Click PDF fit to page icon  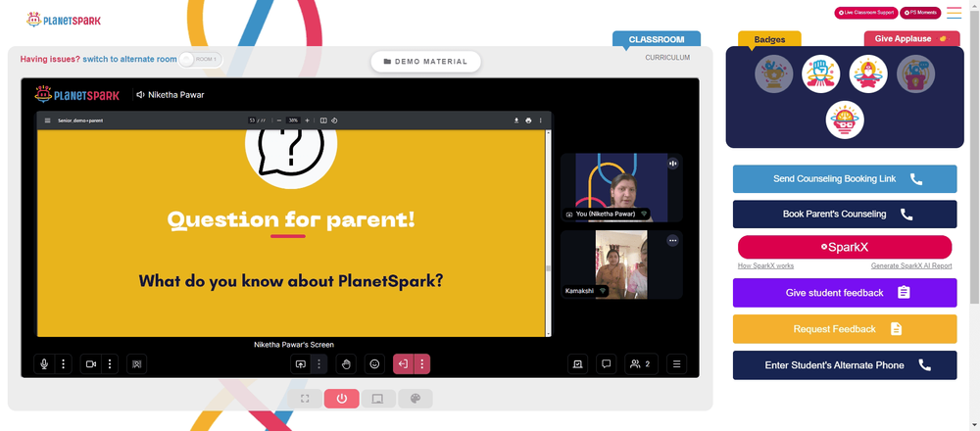coord(323,120)
